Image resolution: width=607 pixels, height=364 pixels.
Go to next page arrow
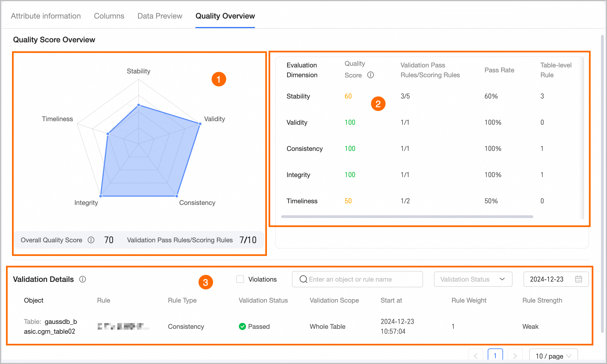(x=515, y=356)
